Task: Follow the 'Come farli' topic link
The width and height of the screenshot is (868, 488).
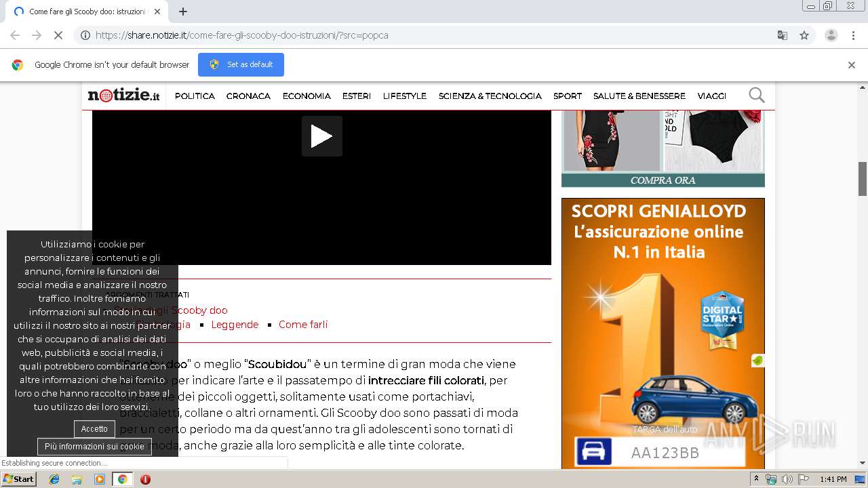Action: click(x=303, y=325)
